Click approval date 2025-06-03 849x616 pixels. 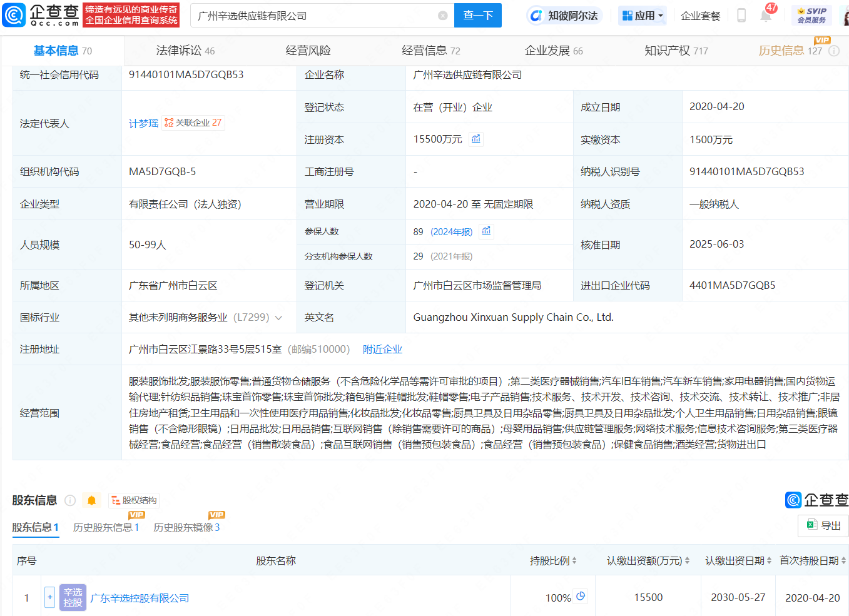[717, 244]
